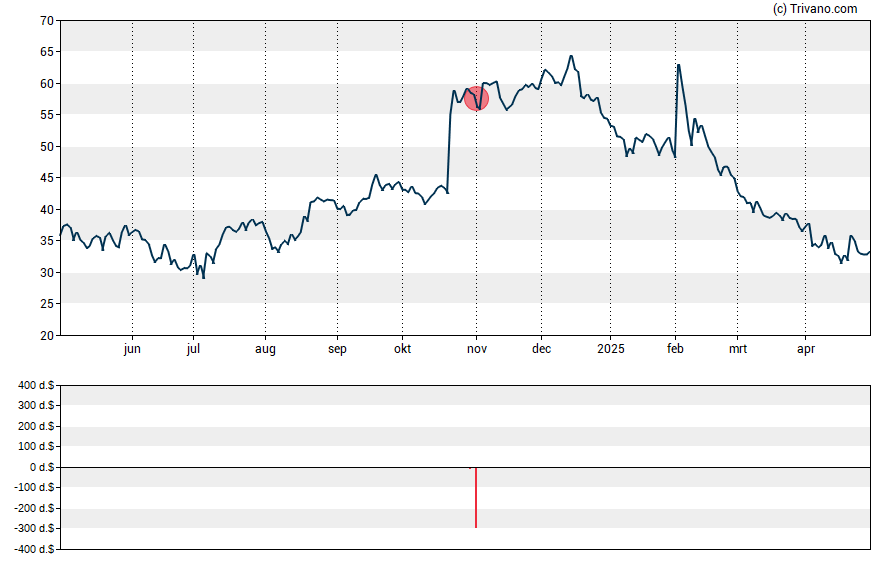Click the '(c) Trivano.com' copyright text
This screenshot has height=565, width=888.
click(x=815, y=8)
